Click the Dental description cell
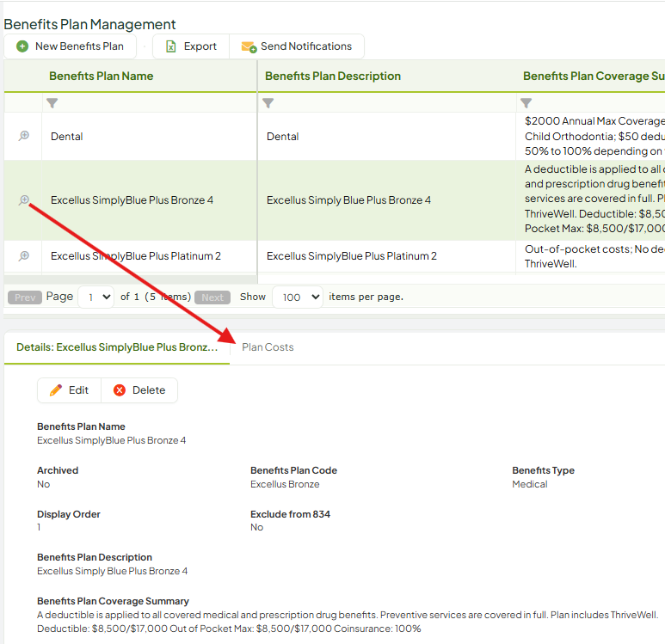 tap(386, 137)
